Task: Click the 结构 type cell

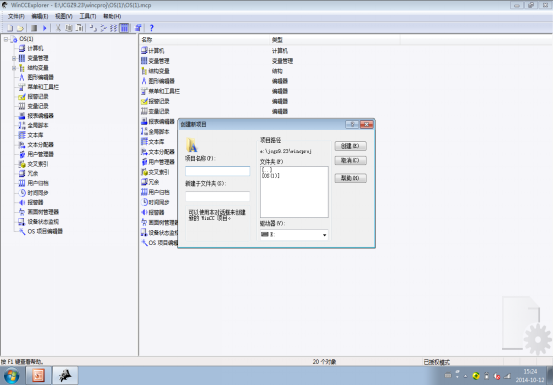Action: click(277, 71)
